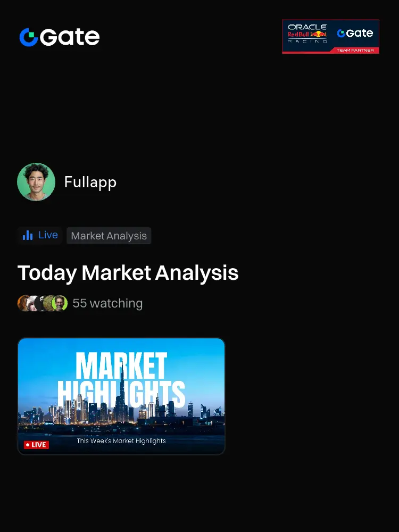Click the blue Gate logo symbol at top-left
This screenshot has width=399, height=532.
[x=29, y=37]
